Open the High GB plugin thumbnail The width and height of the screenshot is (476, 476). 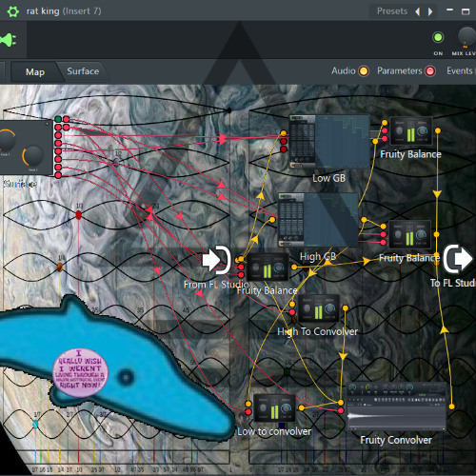318,220
